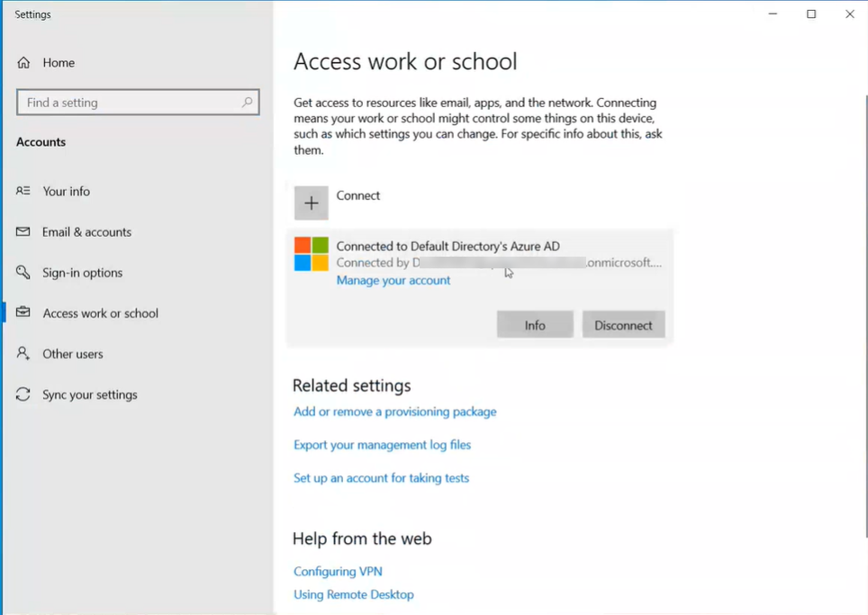868x615 pixels.
Task: Open Other users page
Action: point(73,354)
